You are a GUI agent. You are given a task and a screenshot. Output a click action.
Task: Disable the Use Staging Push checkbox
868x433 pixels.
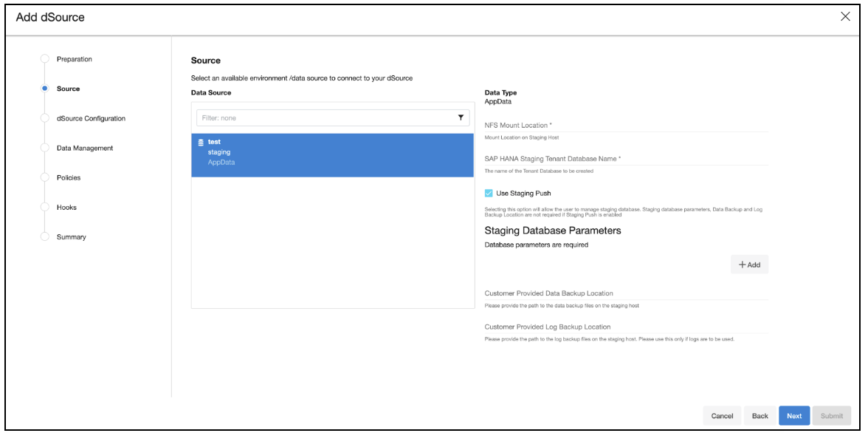[489, 194]
